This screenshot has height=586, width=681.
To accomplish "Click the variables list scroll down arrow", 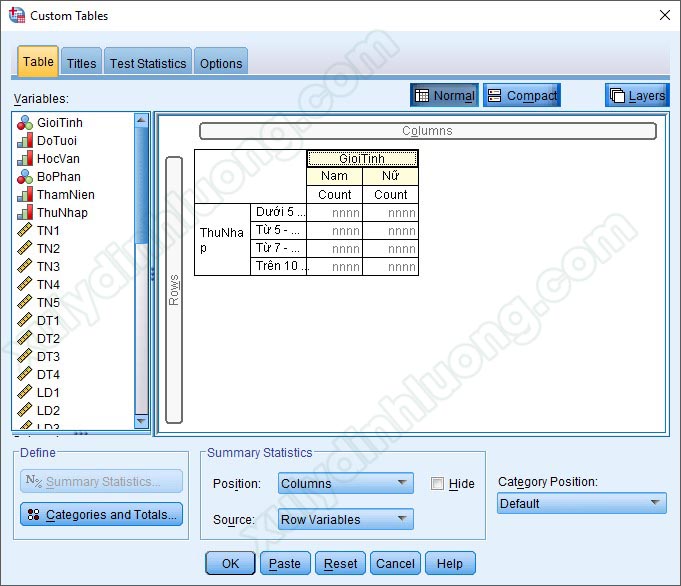I will point(141,421).
